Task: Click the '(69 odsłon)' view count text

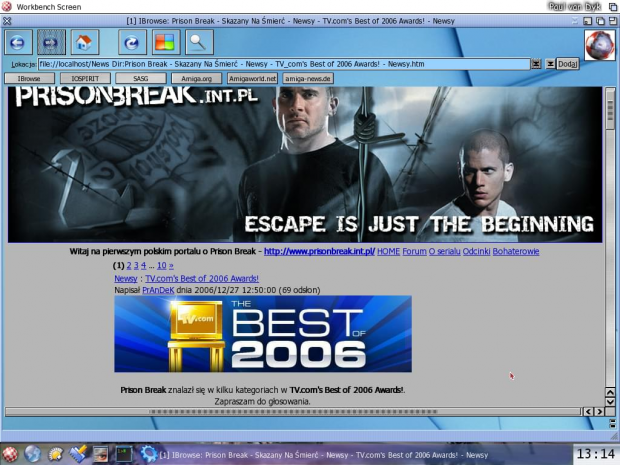Action: [299, 290]
